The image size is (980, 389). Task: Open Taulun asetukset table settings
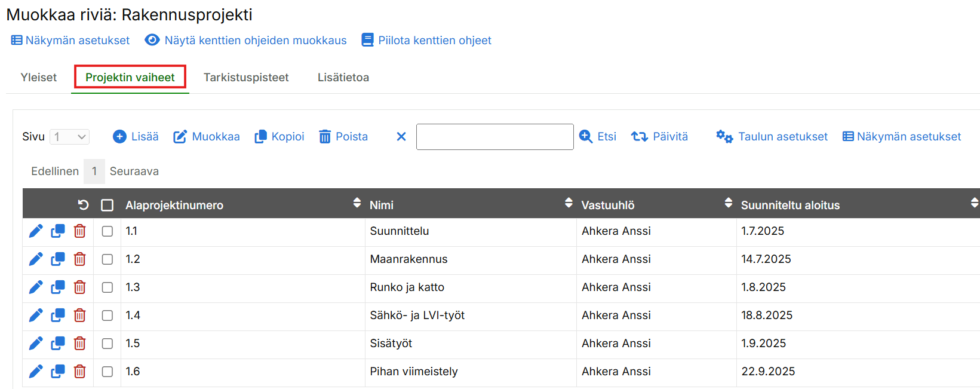[772, 137]
